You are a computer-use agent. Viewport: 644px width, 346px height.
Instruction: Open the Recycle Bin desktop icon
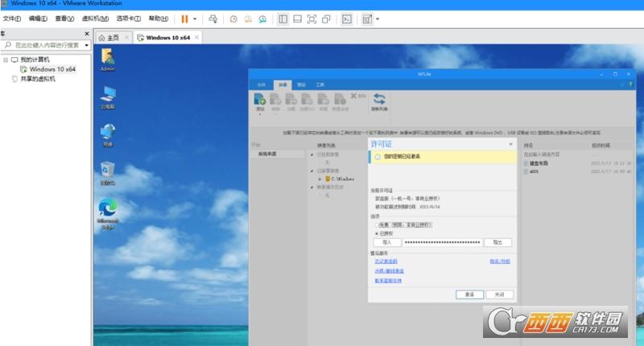pyautogui.click(x=108, y=174)
